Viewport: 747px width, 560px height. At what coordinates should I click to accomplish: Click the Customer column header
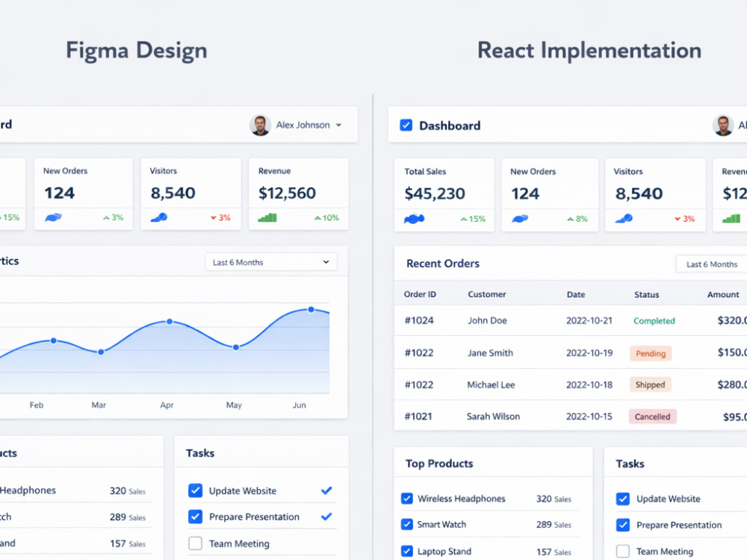487,294
